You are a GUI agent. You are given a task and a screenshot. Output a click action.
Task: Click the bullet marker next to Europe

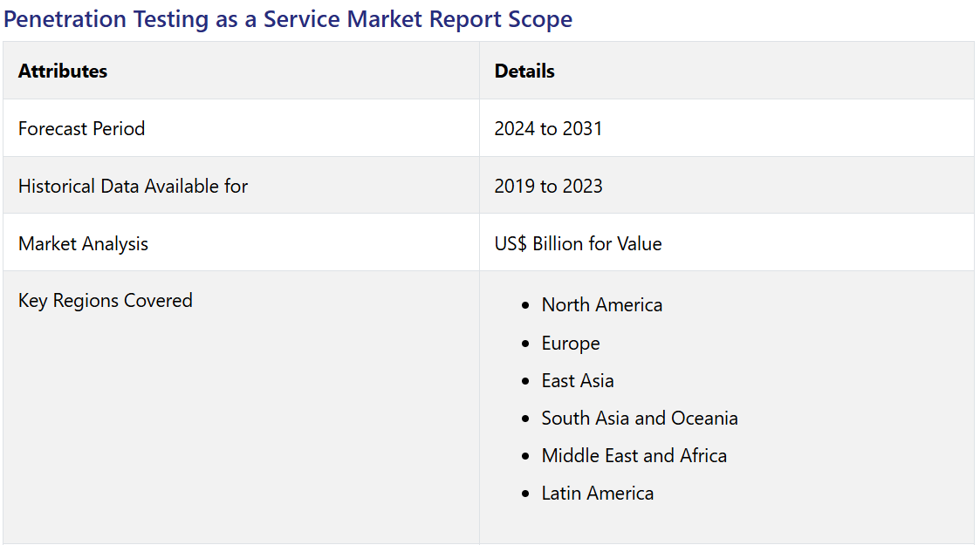click(524, 344)
